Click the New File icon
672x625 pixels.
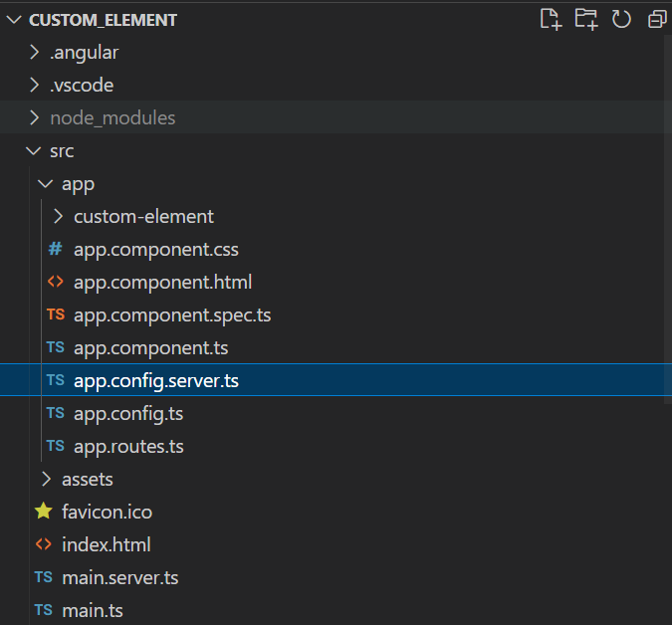click(551, 19)
